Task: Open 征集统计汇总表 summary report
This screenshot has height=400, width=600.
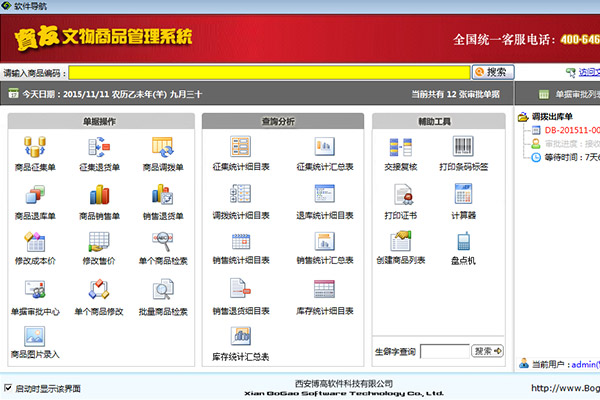Action: click(324, 148)
